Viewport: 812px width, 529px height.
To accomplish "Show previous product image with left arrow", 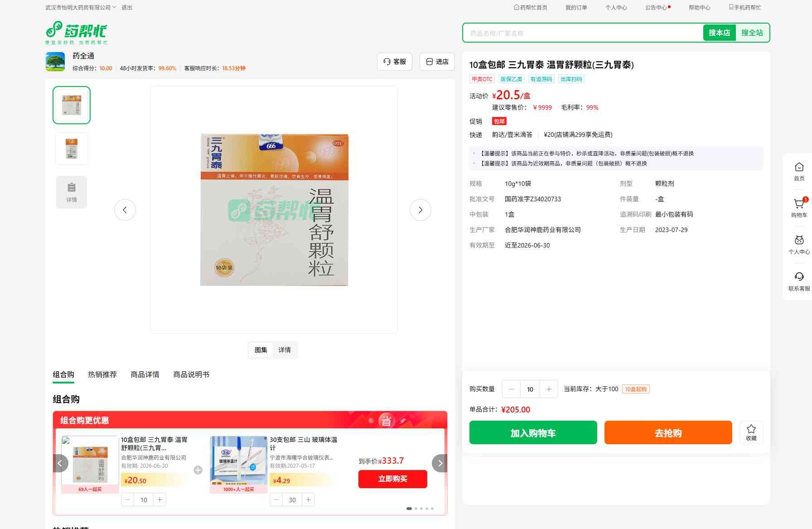I will click(125, 210).
